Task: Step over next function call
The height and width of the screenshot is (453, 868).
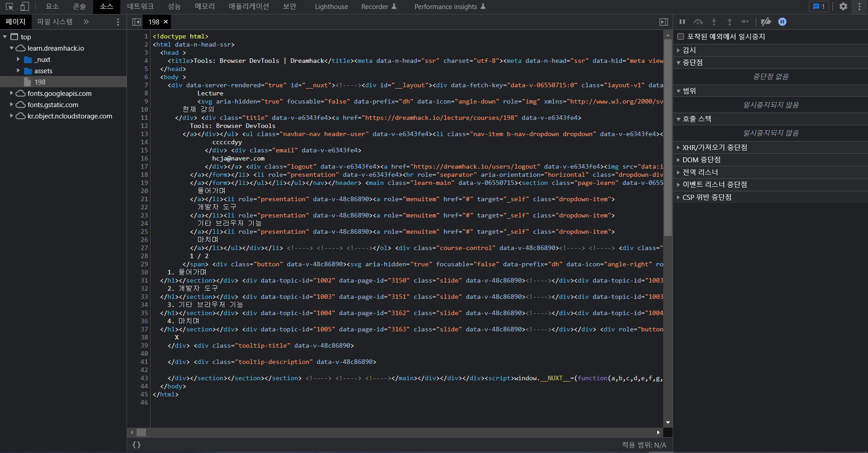Action: [698, 22]
